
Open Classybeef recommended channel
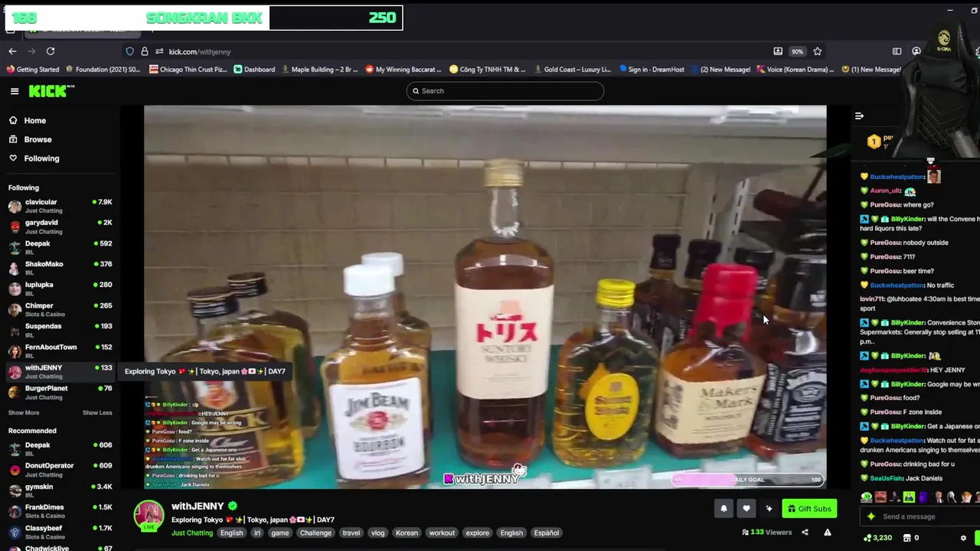(x=60, y=531)
